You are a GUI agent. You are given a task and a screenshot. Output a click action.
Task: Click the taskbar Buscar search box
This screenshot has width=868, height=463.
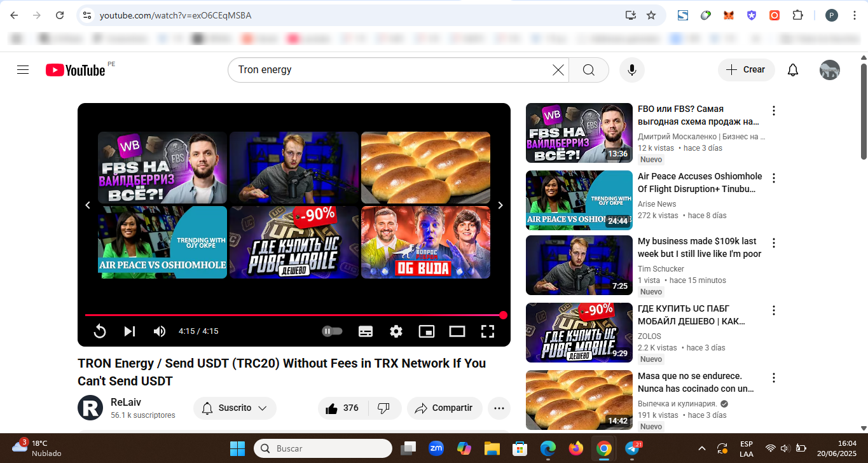[323, 448]
